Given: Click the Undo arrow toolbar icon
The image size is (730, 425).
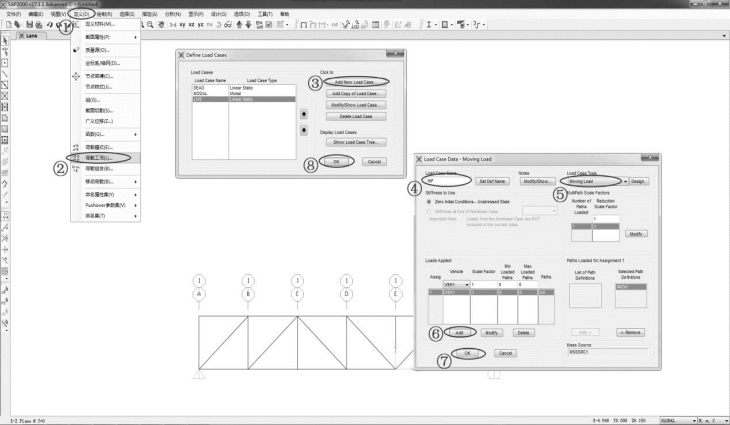Looking at the screenshot, I should point(49,25).
